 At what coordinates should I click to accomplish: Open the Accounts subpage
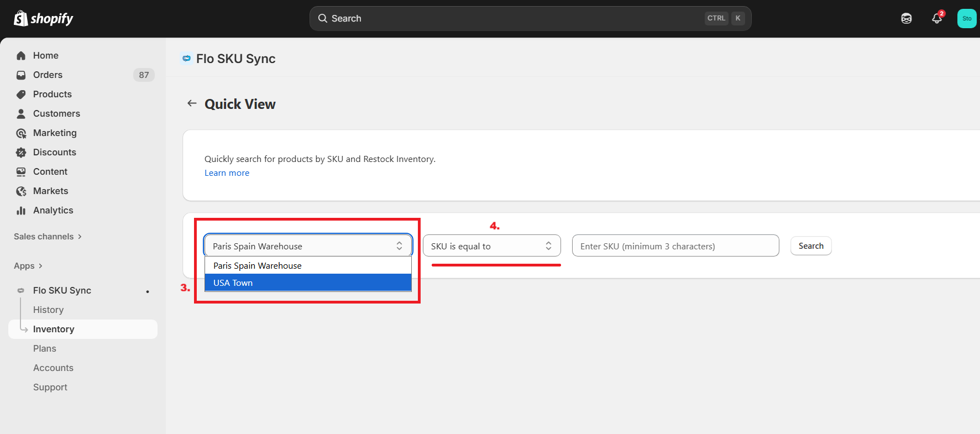(53, 368)
